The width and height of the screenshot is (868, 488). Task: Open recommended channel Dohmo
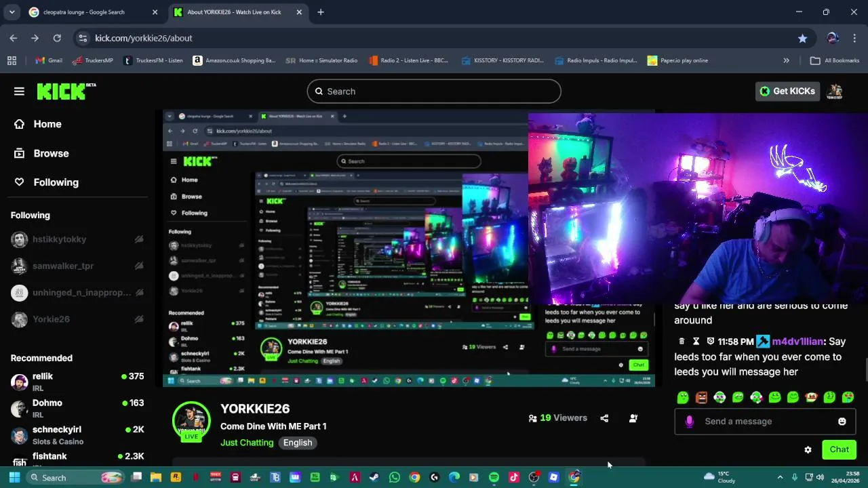pos(77,408)
